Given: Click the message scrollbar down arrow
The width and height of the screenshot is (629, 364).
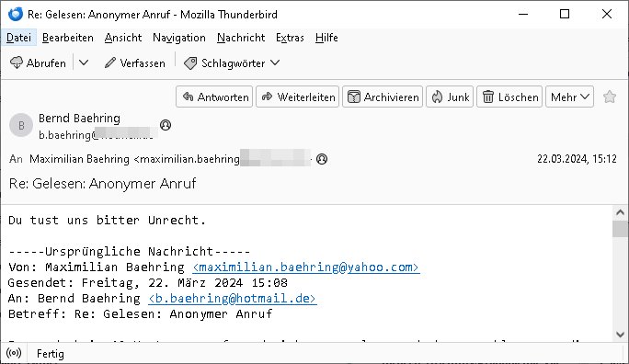Looking at the screenshot, I should [620, 334].
